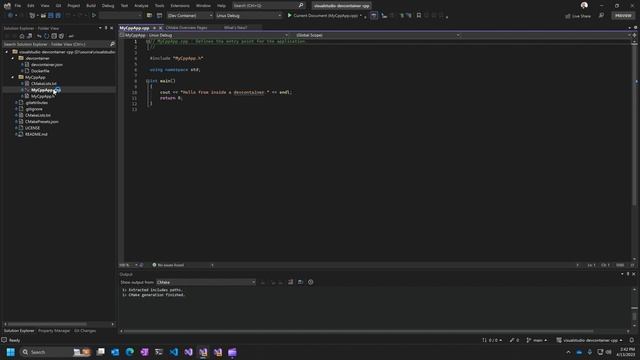Start debugging Current Document MyCppApp.cpp

coord(322,16)
